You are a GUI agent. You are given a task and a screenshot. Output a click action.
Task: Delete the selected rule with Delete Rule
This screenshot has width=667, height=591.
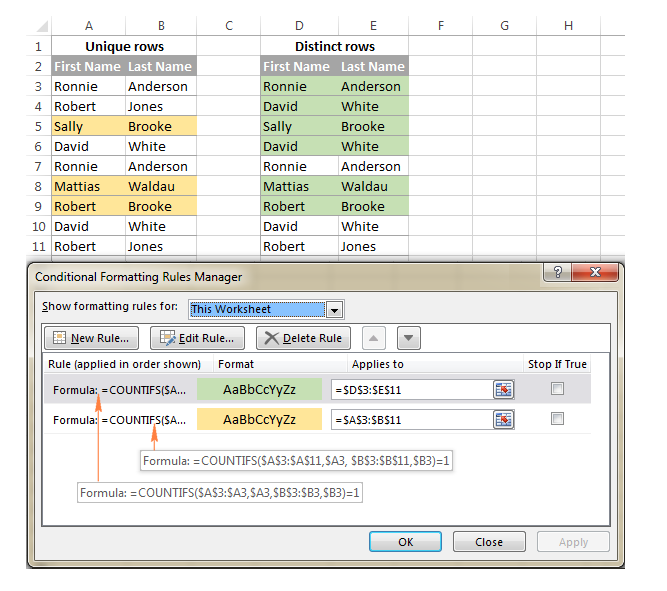304,338
